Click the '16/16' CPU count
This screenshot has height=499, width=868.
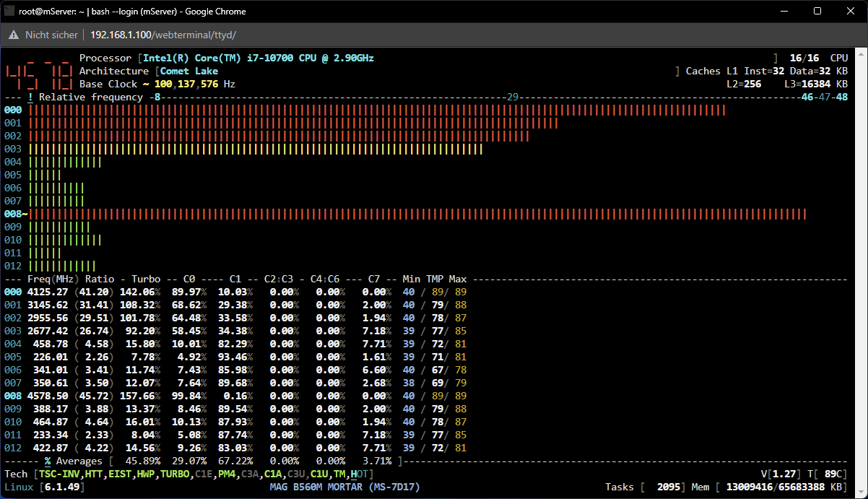(x=804, y=58)
